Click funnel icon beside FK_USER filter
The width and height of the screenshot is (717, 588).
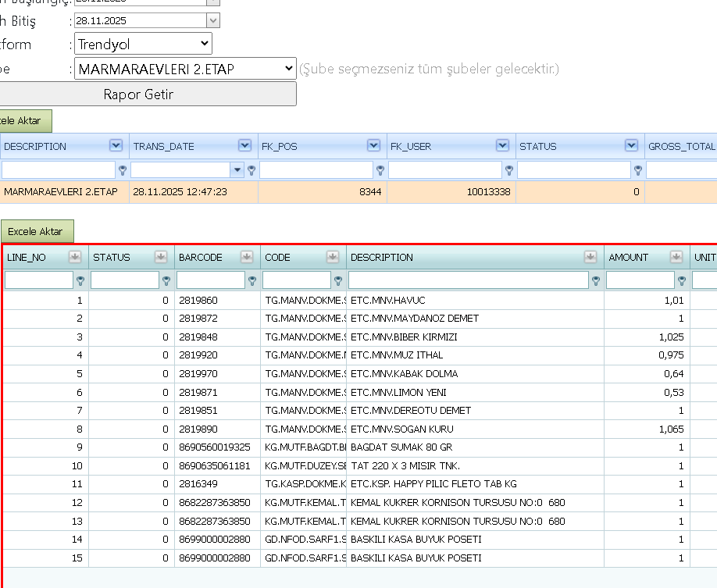pos(509,170)
